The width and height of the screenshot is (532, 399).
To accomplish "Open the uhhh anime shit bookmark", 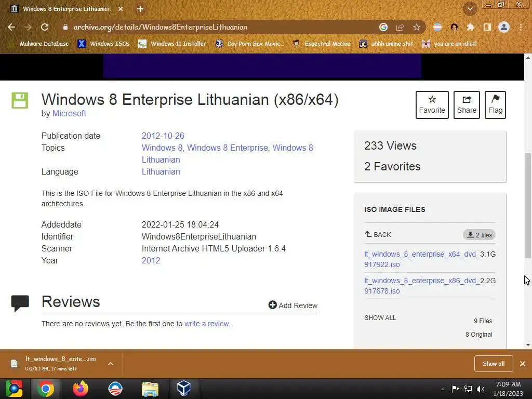I will tap(386, 44).
